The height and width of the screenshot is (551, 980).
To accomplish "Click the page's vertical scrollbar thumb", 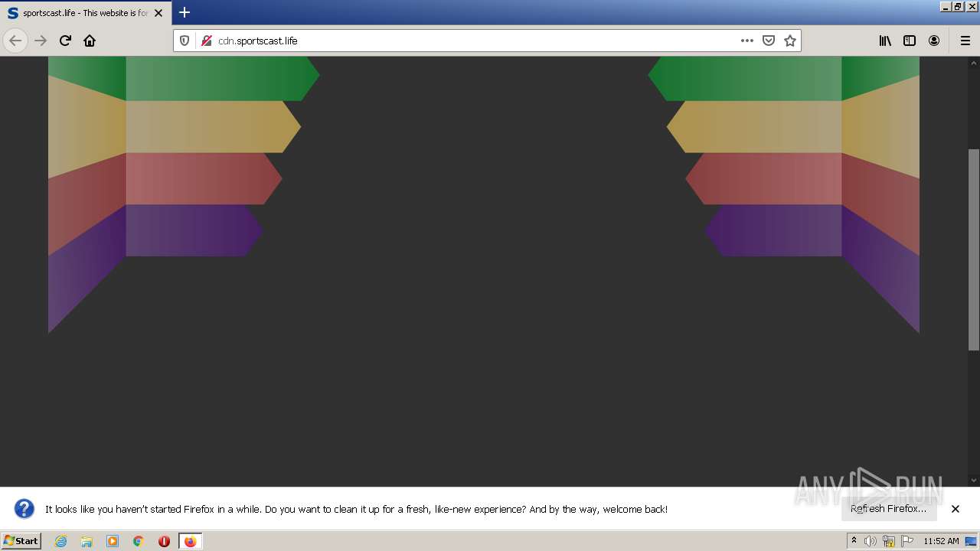I will pos(974,249).
